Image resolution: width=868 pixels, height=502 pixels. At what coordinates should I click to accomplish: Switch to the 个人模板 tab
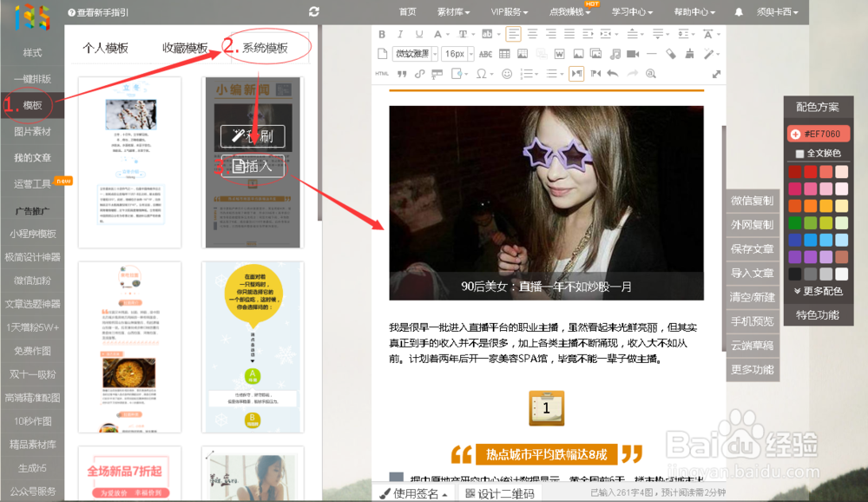(105, 48)
